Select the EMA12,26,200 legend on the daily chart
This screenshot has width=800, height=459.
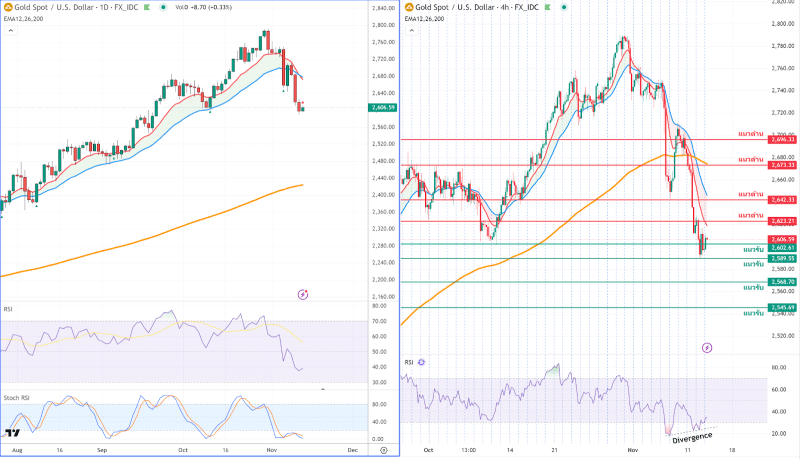point(23,17)
